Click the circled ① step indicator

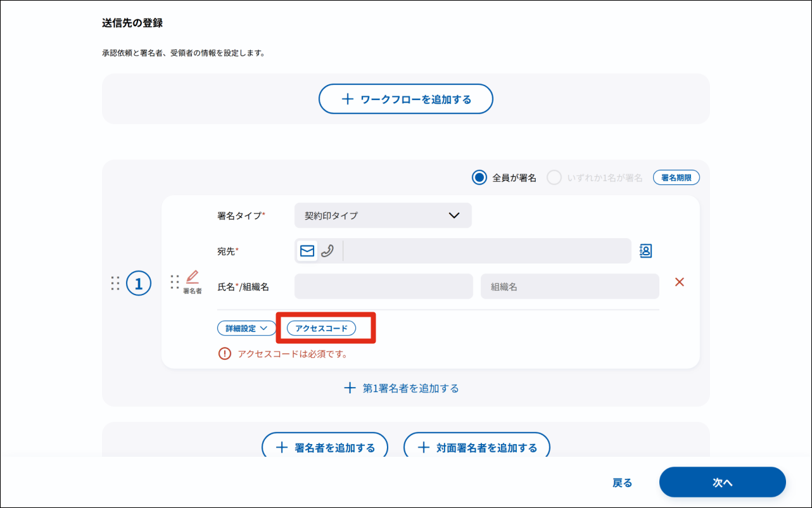pyautogui.click(x=138, y=283)
